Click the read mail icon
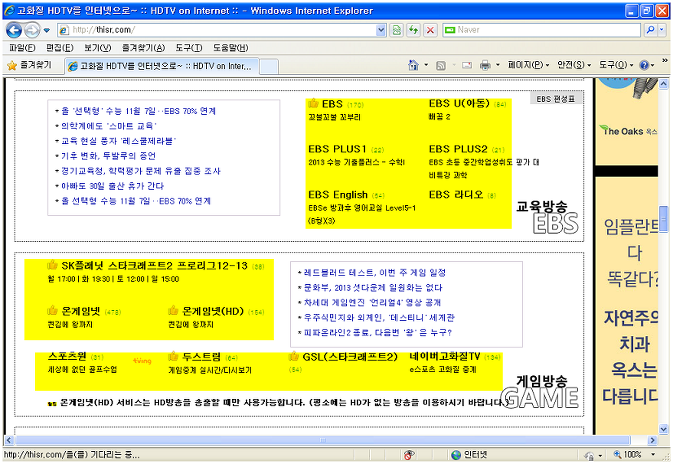 click(x=467, y=66)
